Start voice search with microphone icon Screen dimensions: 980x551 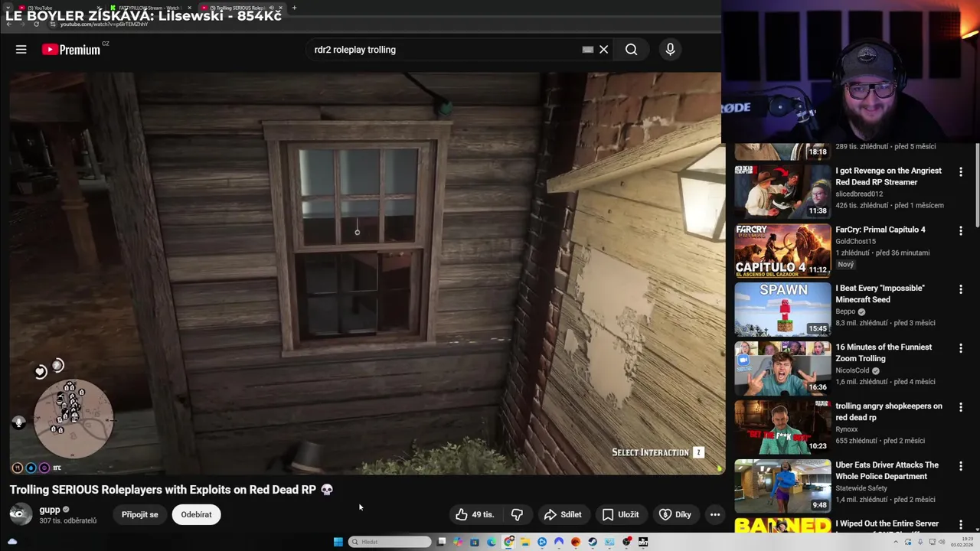[670, 50]
